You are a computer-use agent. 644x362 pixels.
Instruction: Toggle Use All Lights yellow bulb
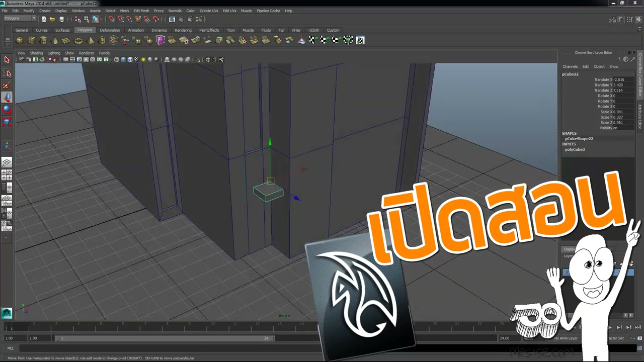(x=143, y=59)
